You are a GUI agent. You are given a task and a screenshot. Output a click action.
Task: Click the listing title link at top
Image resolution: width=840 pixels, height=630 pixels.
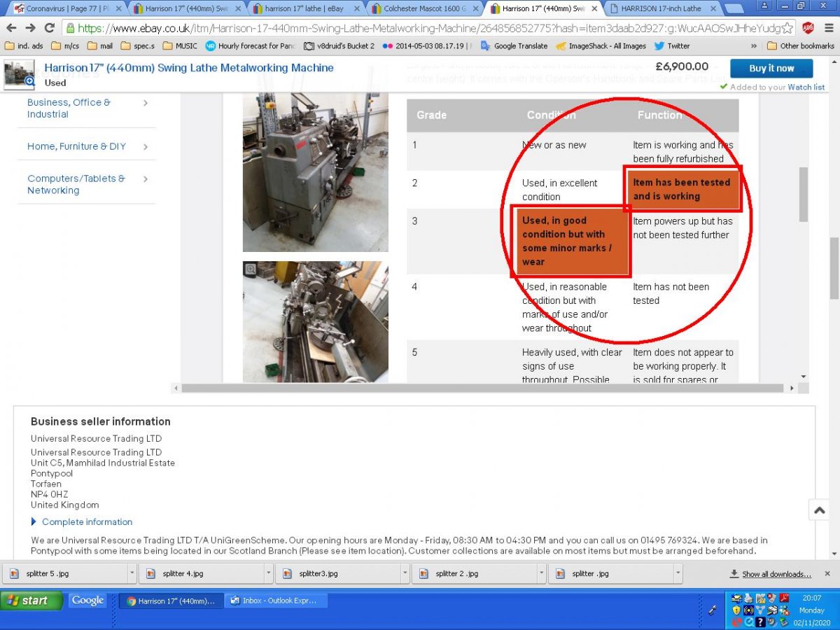(x=189, y=68)
